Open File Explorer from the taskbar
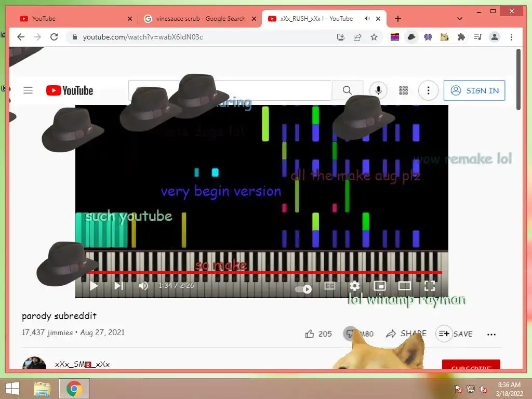This screenshot has height=399, width=532. point(42,389)
